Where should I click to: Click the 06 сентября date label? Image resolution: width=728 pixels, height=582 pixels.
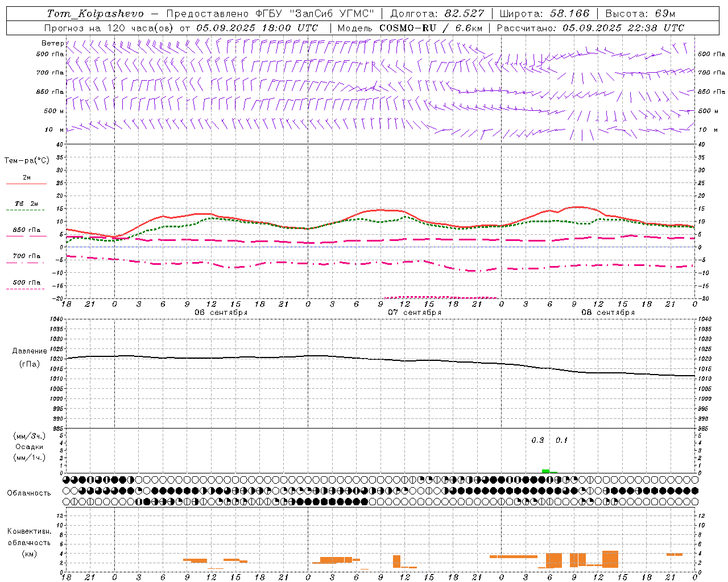point(221,313)
